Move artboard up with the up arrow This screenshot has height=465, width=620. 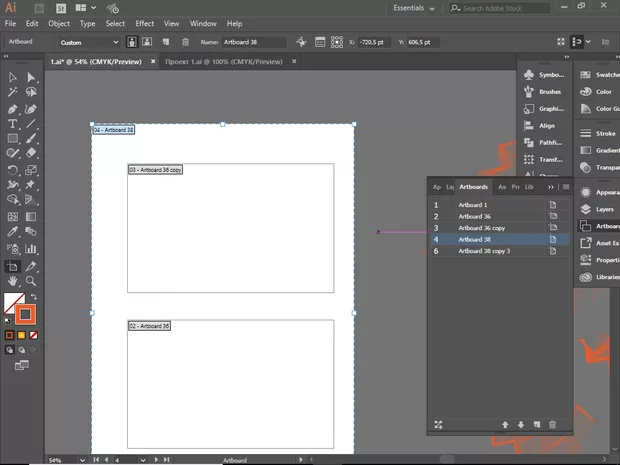(505, 425)
